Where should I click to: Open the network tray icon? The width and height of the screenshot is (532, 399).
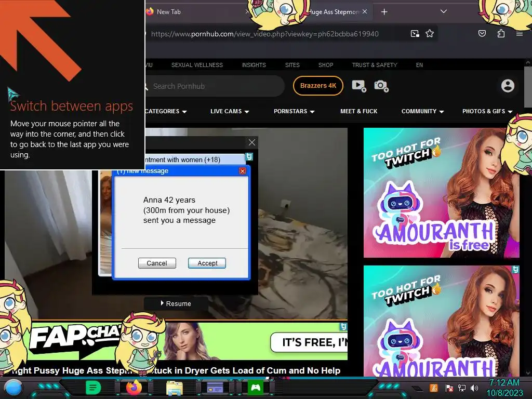pos(462,388)
